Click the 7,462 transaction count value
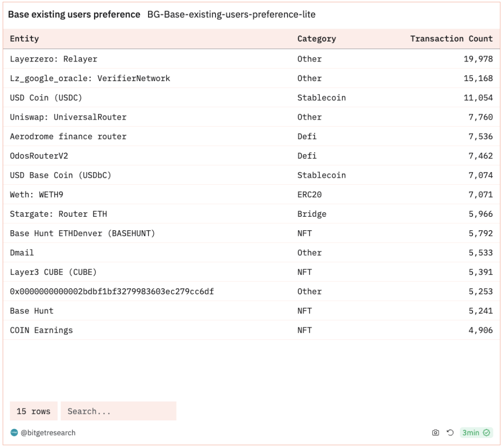504x447 pixels. click(480, 156)
